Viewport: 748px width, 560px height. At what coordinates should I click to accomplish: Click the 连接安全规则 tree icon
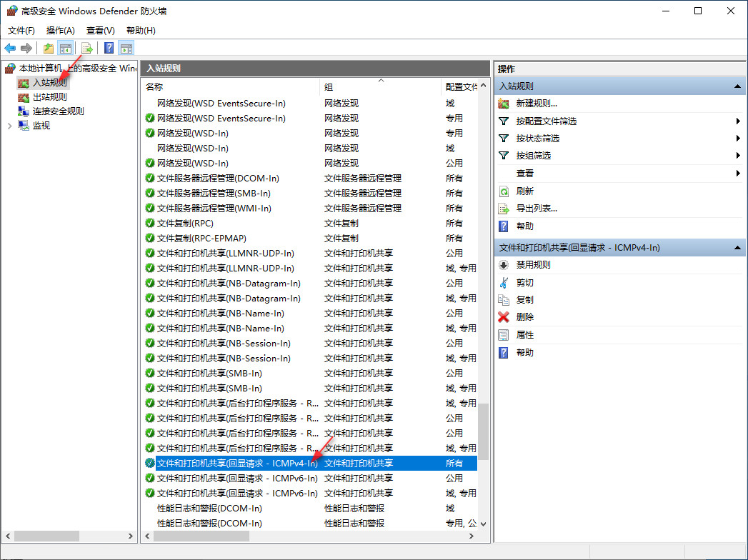(x=24, y=111)
